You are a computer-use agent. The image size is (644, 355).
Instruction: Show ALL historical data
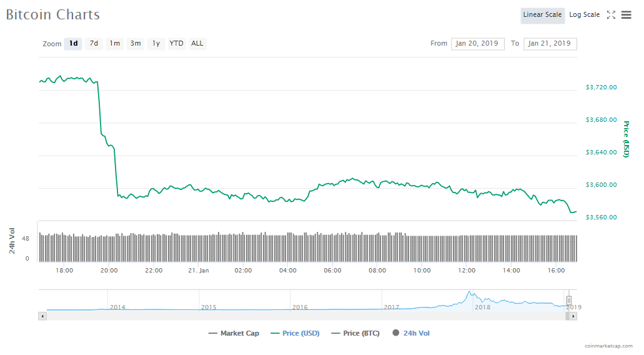[197, 44]
